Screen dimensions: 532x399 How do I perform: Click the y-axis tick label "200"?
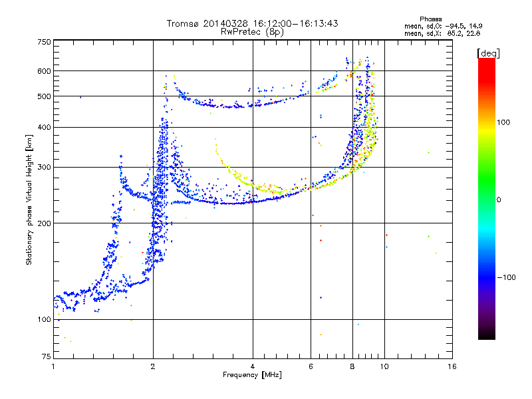tap(44, 223)
